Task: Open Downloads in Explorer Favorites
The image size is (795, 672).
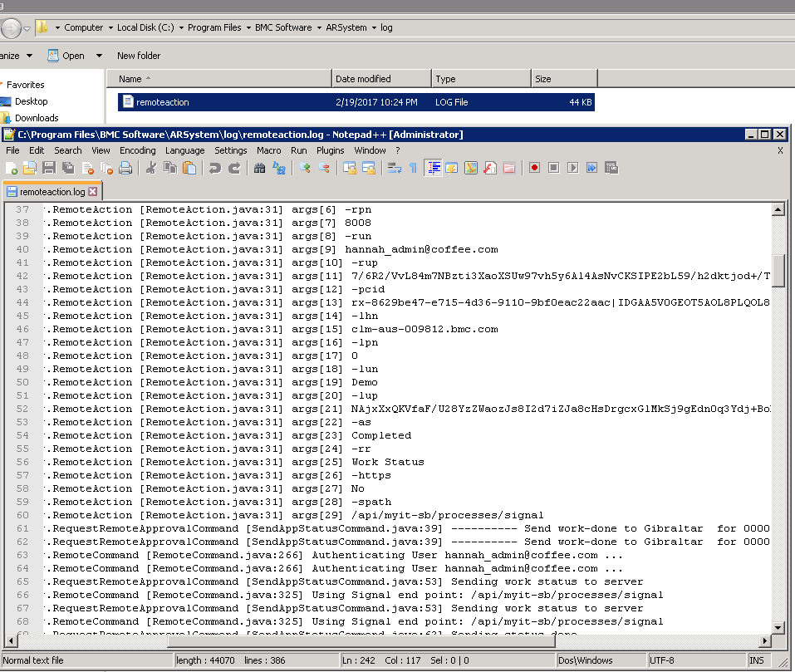Action: (37, 118)
